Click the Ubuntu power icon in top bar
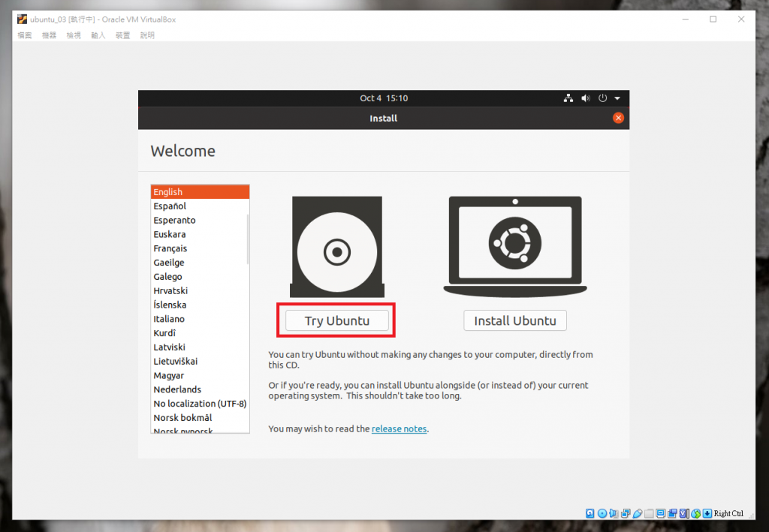The height and width of the screenshot is (532, 769). pyautogui.click(x=603, y=98)
